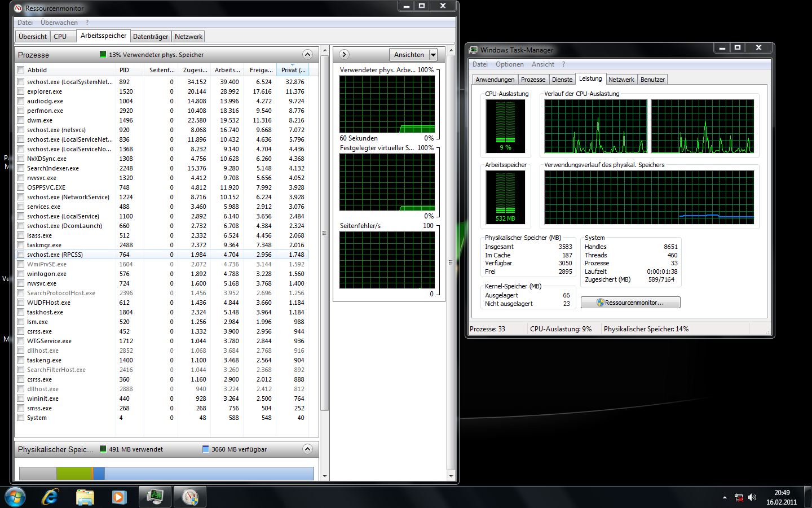Select the NvXDSync.exe process name
812x508 pixels.
click(47, 159)
